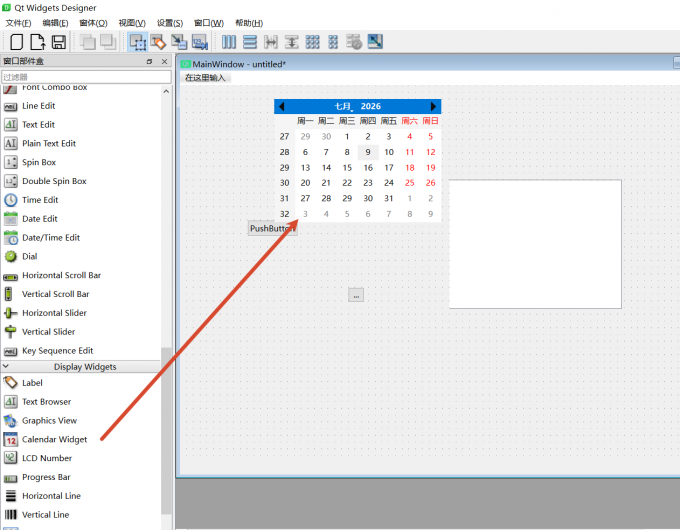Click the Adjust Size toolbar icon
Screen dimensions: 680x530
click(375, 42)
